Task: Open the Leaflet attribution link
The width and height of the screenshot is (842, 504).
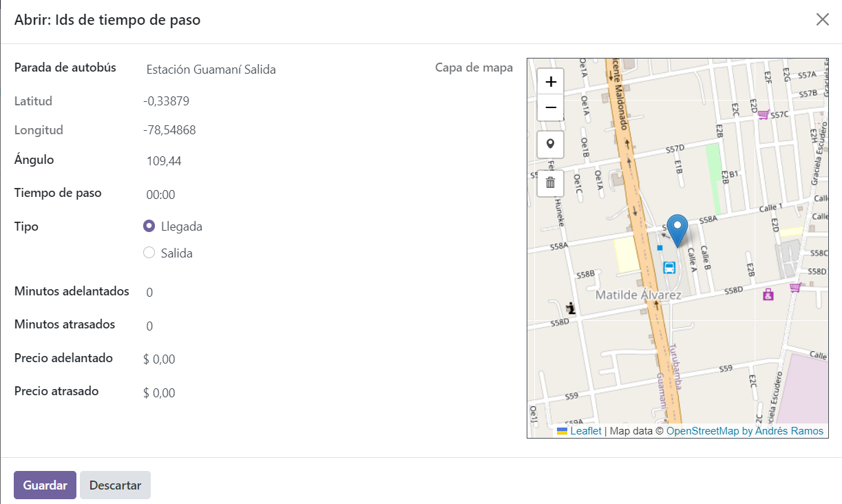Action: [586, 431]
